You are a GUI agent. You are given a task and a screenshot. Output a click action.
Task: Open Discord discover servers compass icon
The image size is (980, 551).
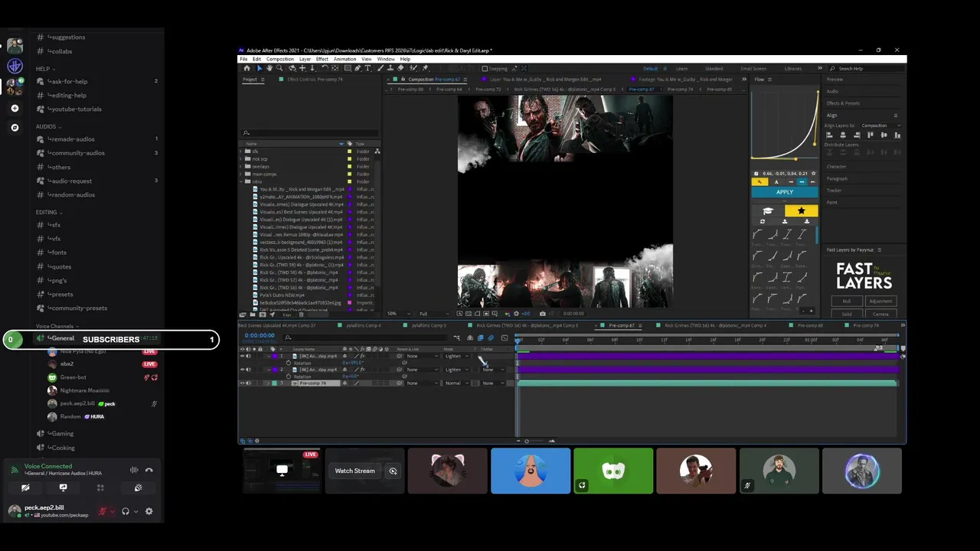click(15, 128)
